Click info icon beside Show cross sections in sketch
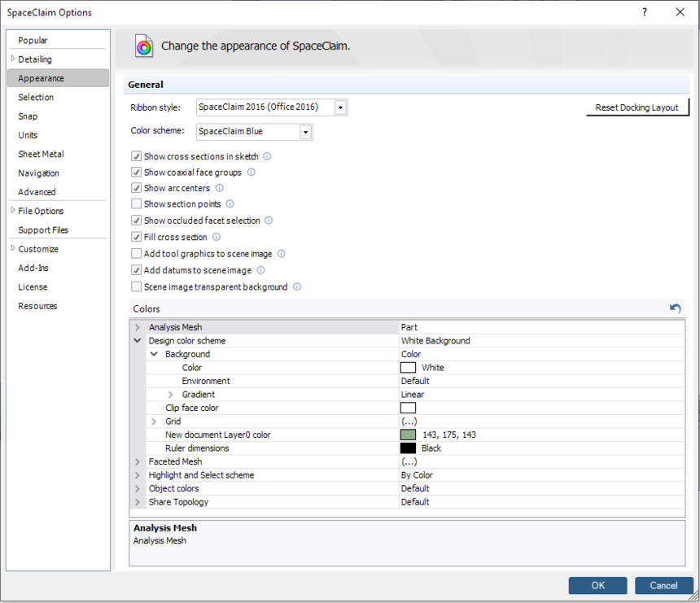Image resolution: width=700 pixels, height=603 pixels. (x=267, y=156)
